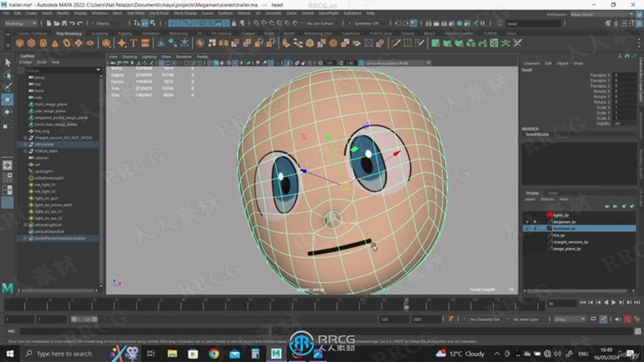
Task: Open the Deform menu
Action: [244, 13]
